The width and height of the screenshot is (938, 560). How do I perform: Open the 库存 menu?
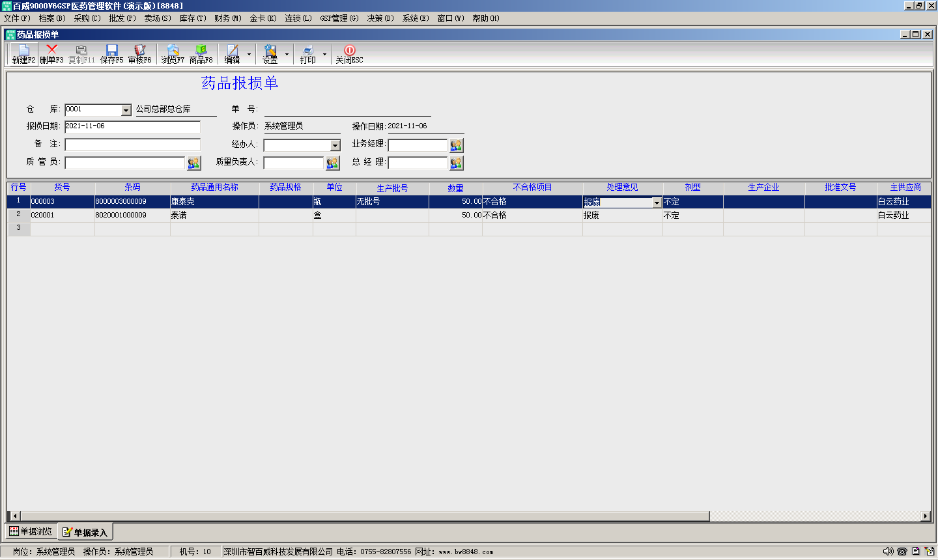pyautogui.click(x=192, y=18)
